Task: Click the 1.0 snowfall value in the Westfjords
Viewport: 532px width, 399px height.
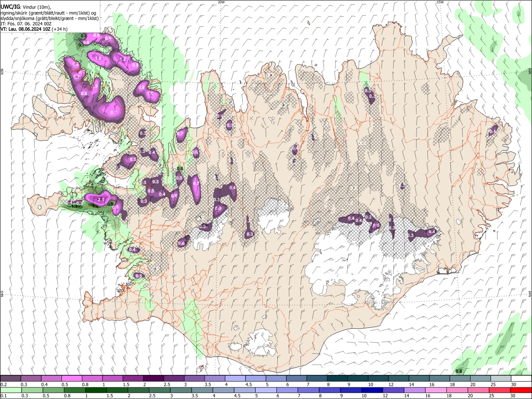Action: pos(99,59)
